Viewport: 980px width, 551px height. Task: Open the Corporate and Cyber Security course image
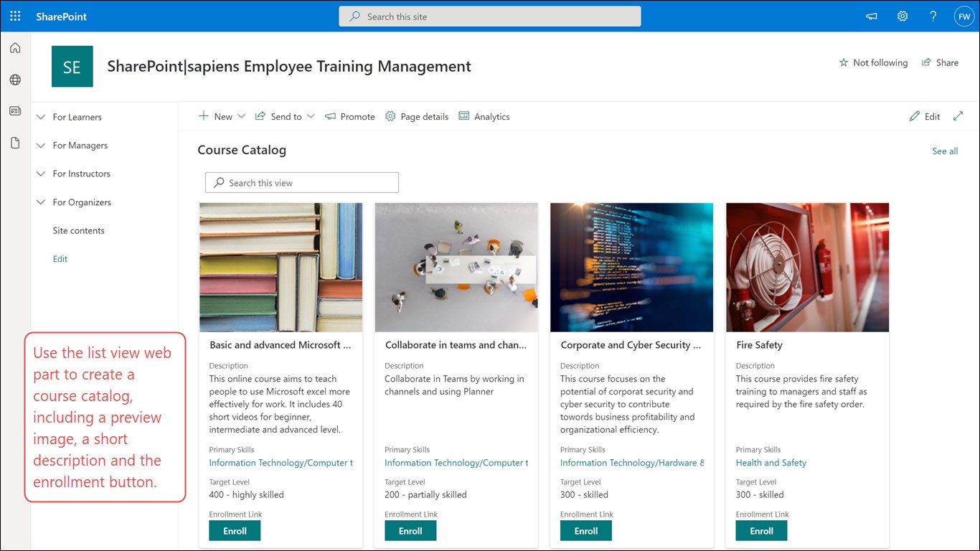[x=631, y=267]
